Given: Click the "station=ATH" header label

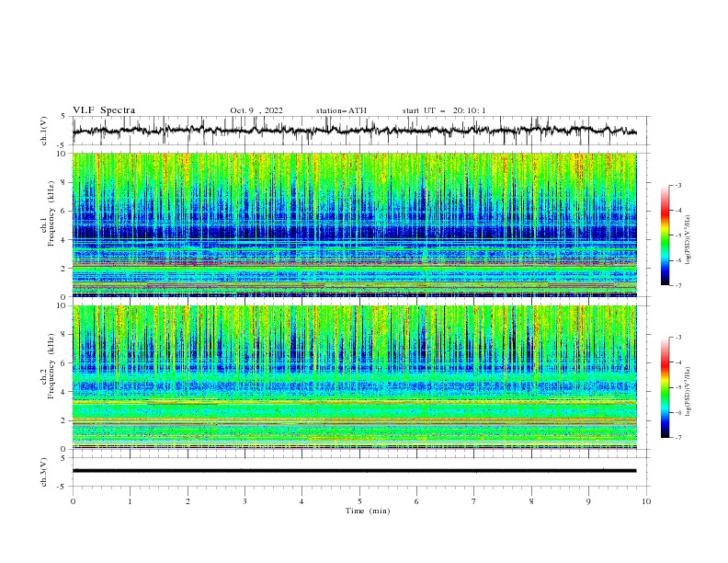Looking at the screenshot, I should [x=341, y=110].
